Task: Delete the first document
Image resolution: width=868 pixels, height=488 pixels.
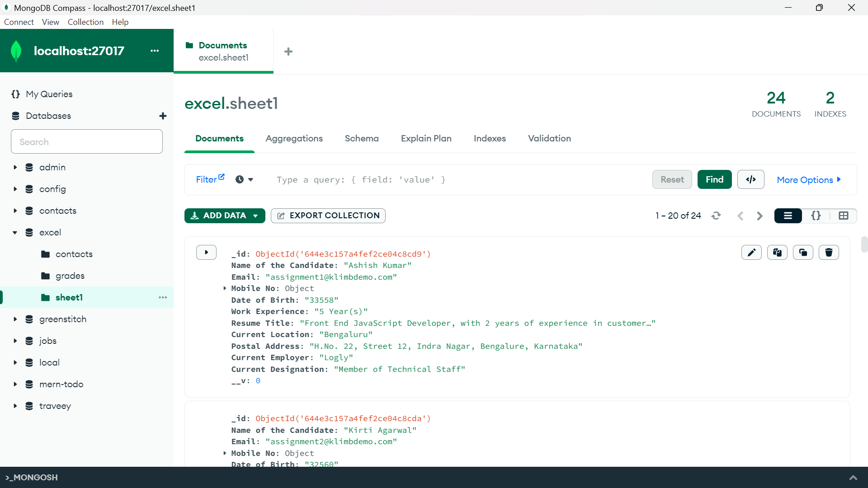Action: [829, 252]
